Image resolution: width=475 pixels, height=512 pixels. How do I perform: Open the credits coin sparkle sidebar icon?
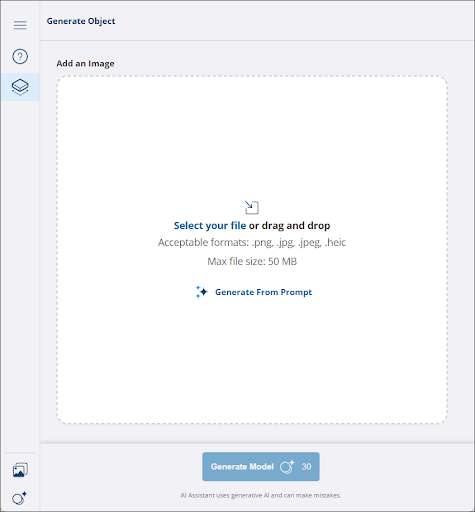point(19,498)
